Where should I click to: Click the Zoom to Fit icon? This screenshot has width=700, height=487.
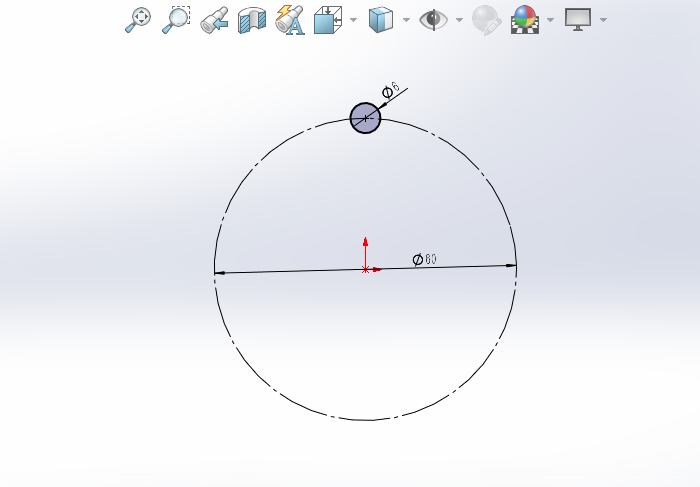(x=138, y=20)
